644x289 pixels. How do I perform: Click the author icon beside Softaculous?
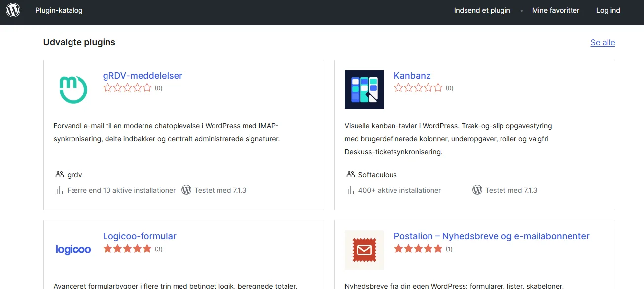(351, 174)
